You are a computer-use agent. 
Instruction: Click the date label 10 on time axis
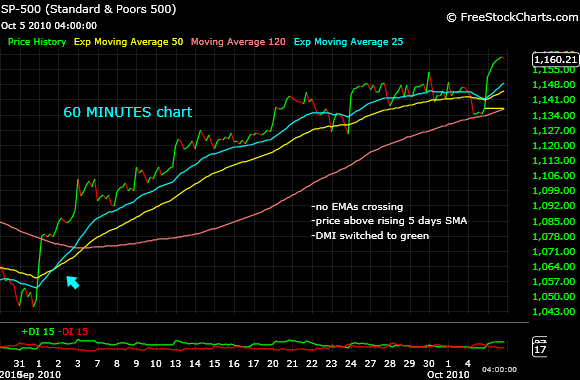click(156, 364)
